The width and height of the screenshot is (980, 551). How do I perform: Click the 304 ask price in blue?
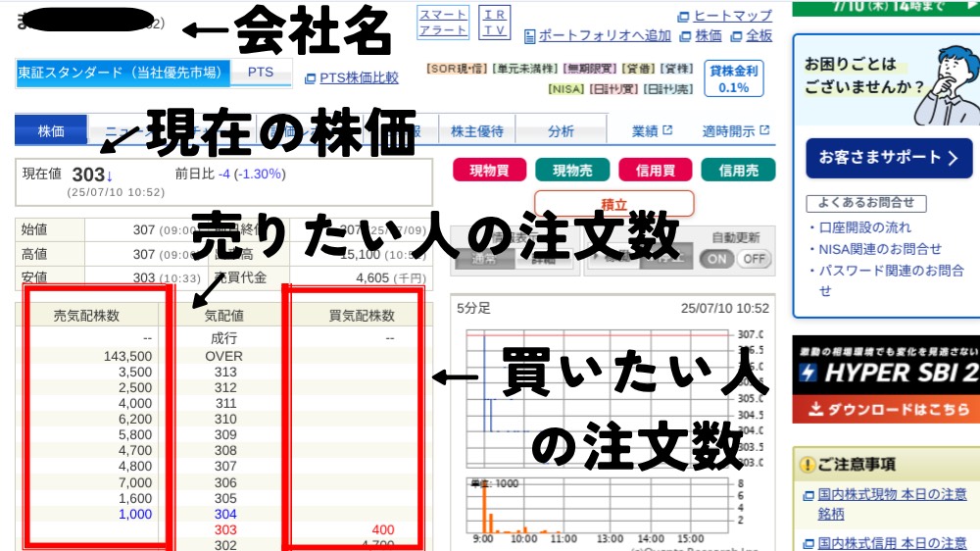pyautogui.click(x=225, y=514)
